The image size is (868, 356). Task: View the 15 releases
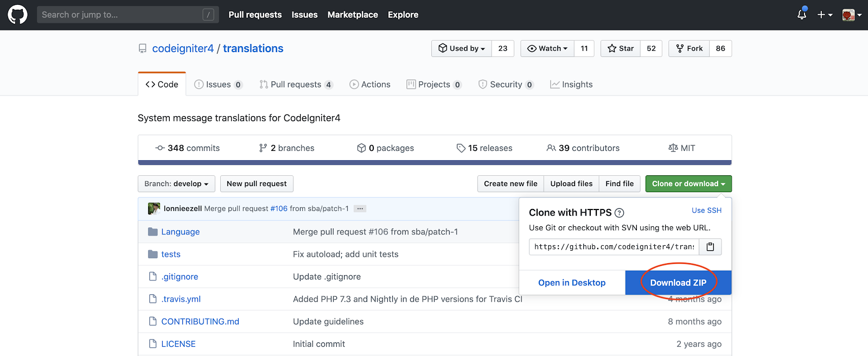point(484,148)
